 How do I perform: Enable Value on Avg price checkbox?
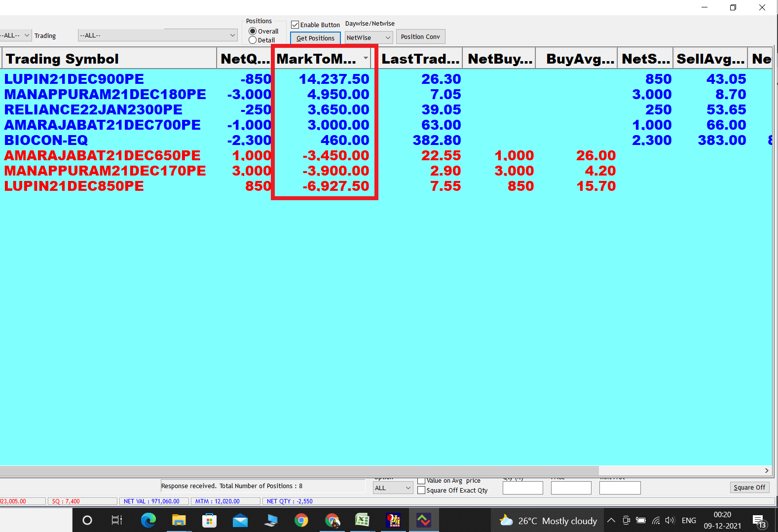click(421, 481)
